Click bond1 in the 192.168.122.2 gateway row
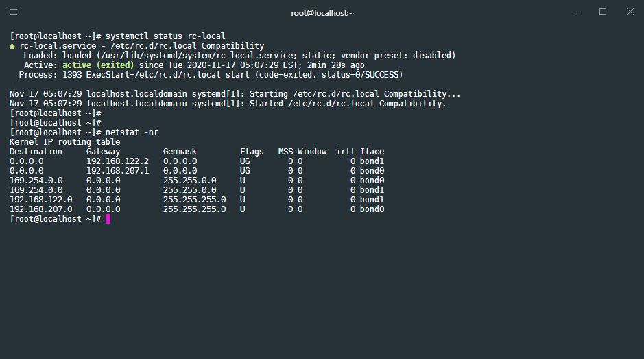 tap(372, 161)
